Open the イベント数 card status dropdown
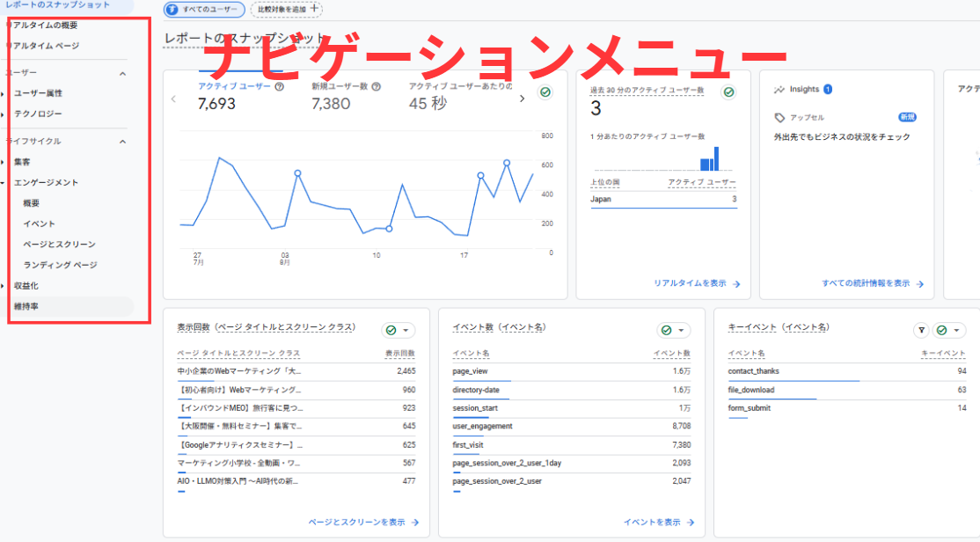This screenshot has width=980, height=542. click(674, 330)
